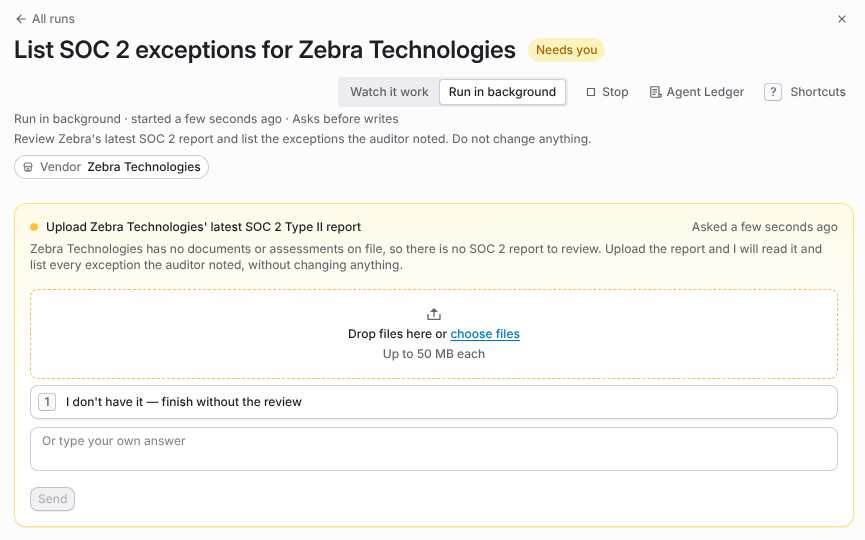Open the Zebra Technologies vendor chip
This screenshot has width=865, height=540.
(111, 167)
